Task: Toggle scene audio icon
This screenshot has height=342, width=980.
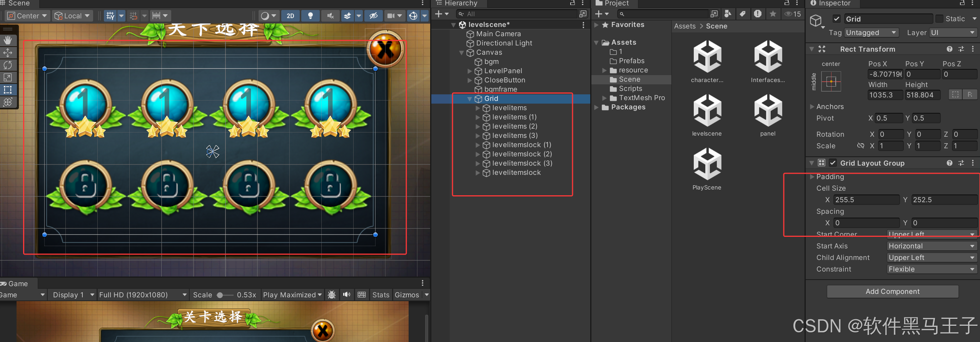Action: [x=331, y=16]
